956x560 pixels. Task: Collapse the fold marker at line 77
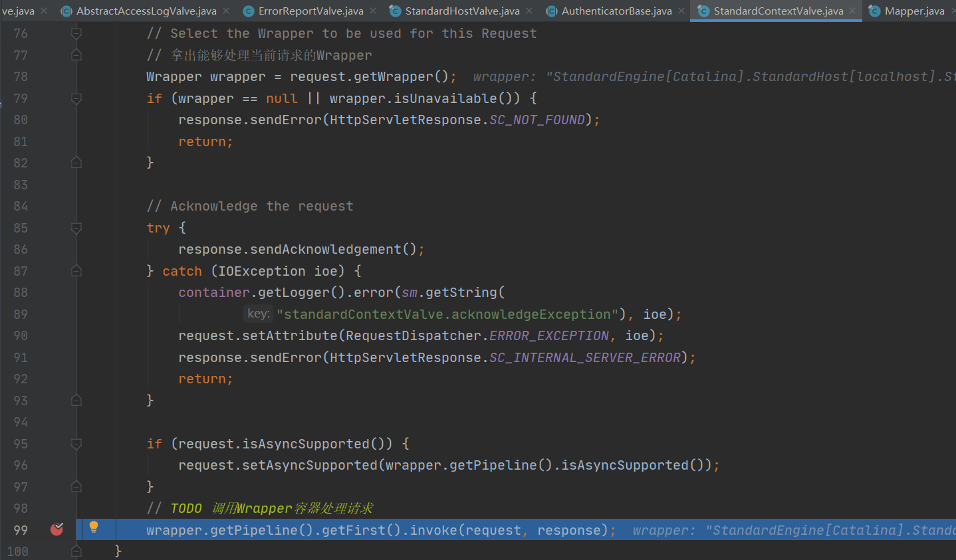tap(76, 55)
